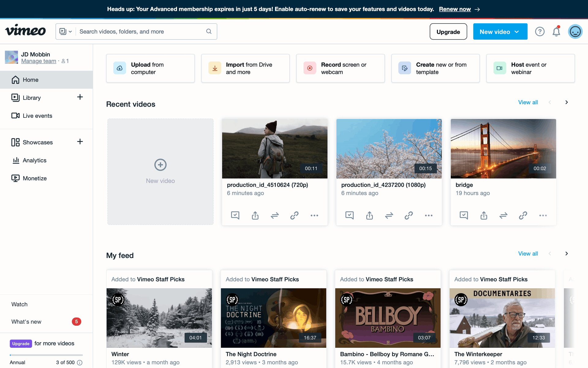The image size is (588, 368).
Task: Open Watch in the sidebar
Action: [19, 304]
